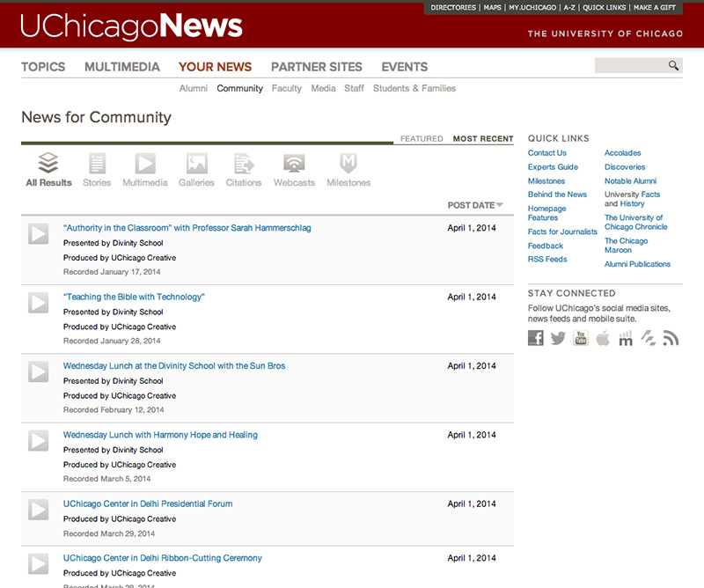Image resolution: width=704 pixels, height=588 pixels.
Task: Select Students & Families submenu
Action: pyautogui.click(x=414, y=89)
